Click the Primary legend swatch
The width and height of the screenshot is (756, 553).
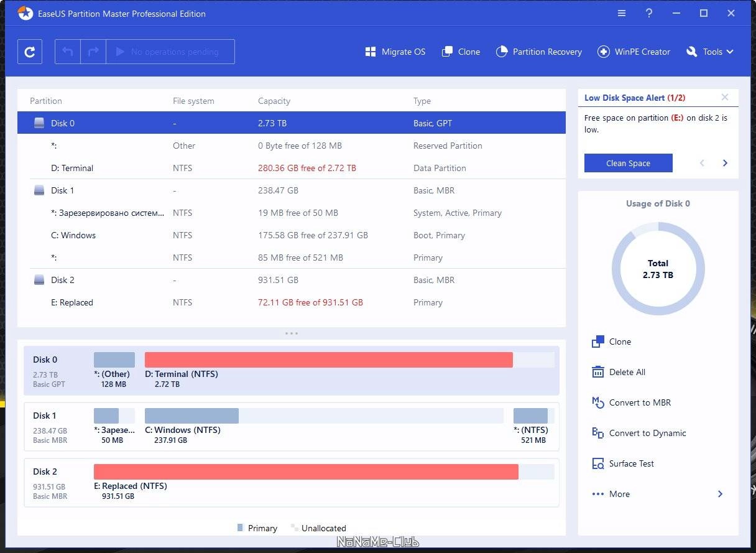(241, 527)
